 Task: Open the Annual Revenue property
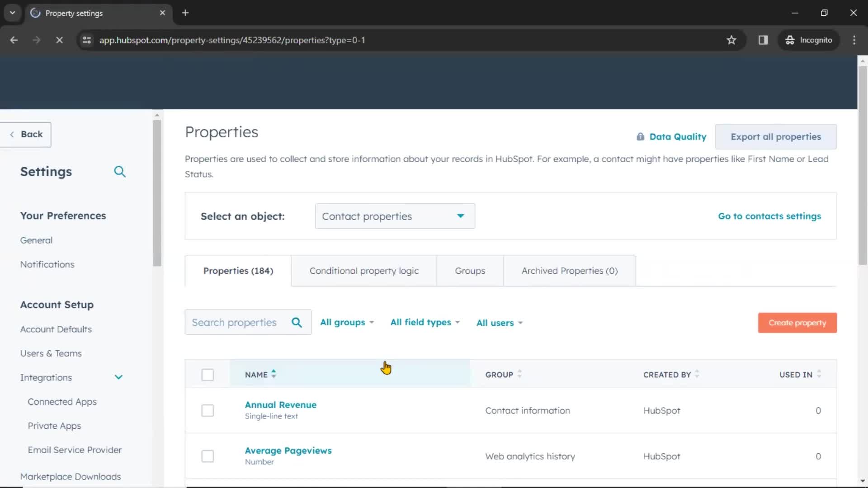point(280,405)
